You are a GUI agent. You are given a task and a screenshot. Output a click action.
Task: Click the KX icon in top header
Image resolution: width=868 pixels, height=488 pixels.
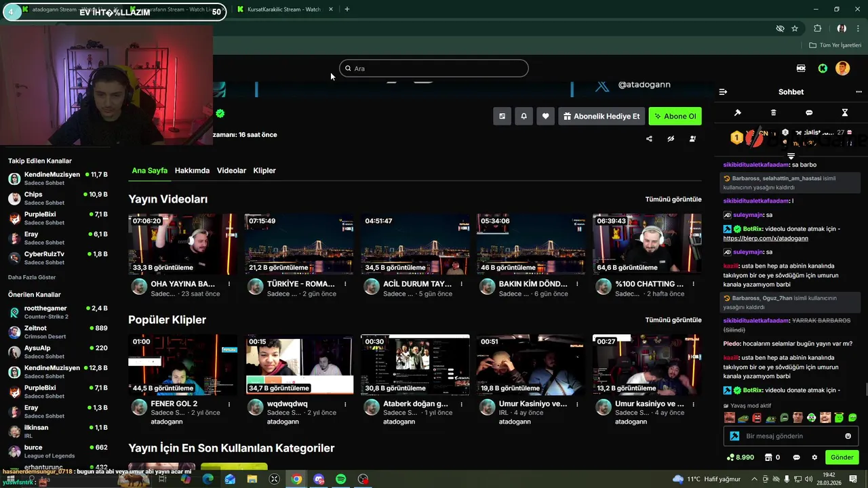[x=801, y=68]
